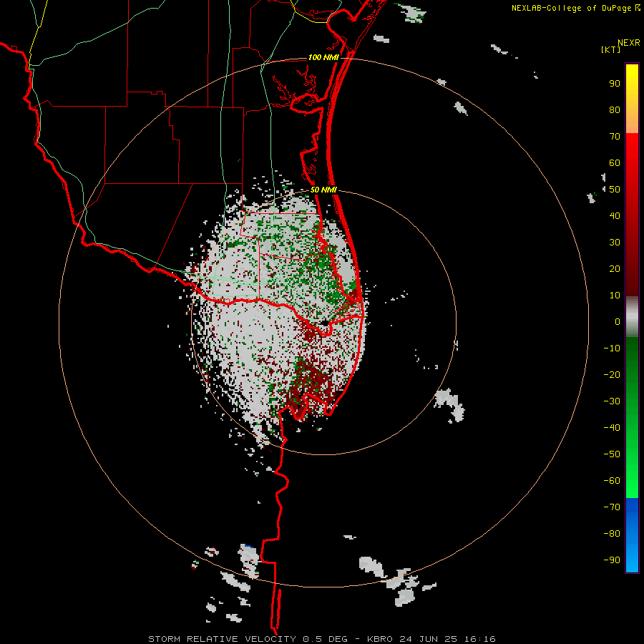The height and width of the screenshot is (644, 644).
Task: Click the NEXLAB-College of DuPage title text
Action: (x=576, y=8)
